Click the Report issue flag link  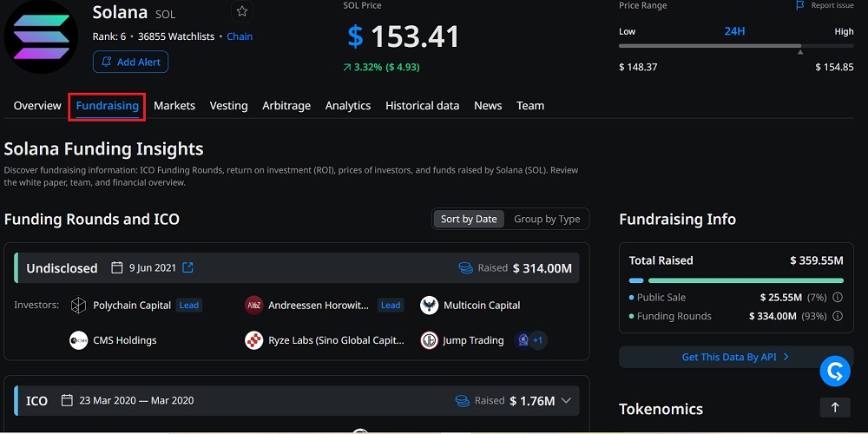coord(825,5)
